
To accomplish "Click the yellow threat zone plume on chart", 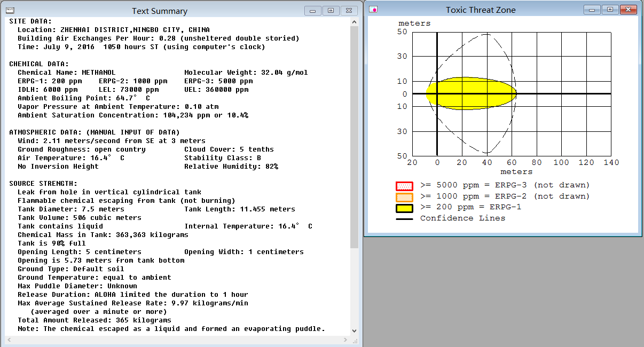I will pyautogui.click(x=472, y=94).
